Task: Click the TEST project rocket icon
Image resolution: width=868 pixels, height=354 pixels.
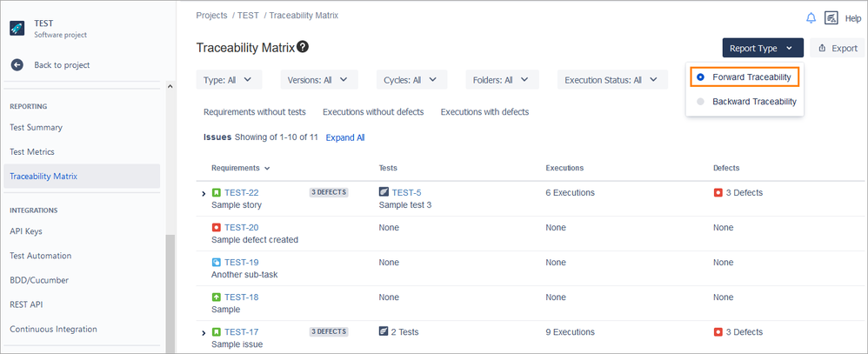Action: click(x=17, y=28)
